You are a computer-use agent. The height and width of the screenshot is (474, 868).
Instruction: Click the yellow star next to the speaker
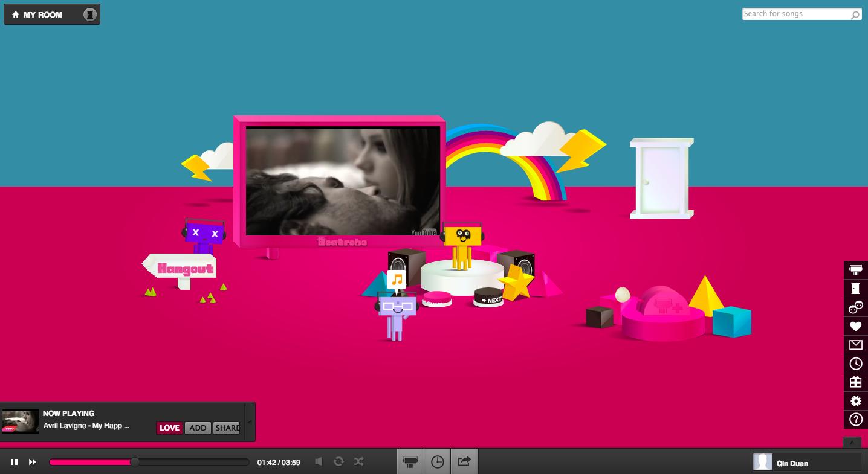(x=515, y=283)
